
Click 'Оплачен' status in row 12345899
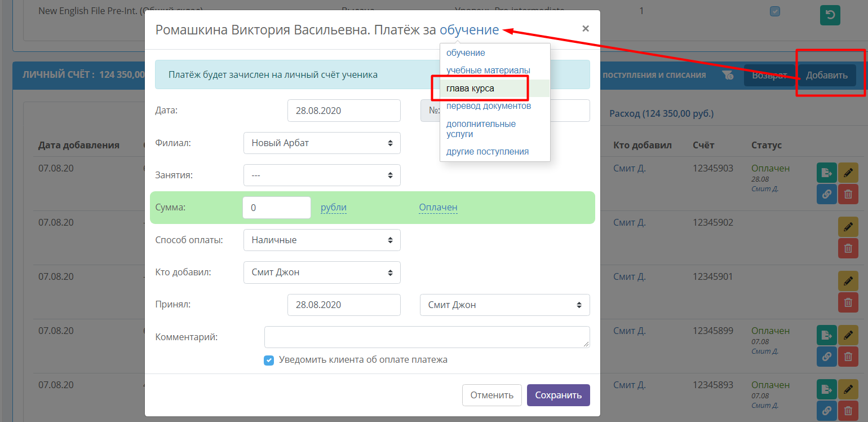(770, 331)
